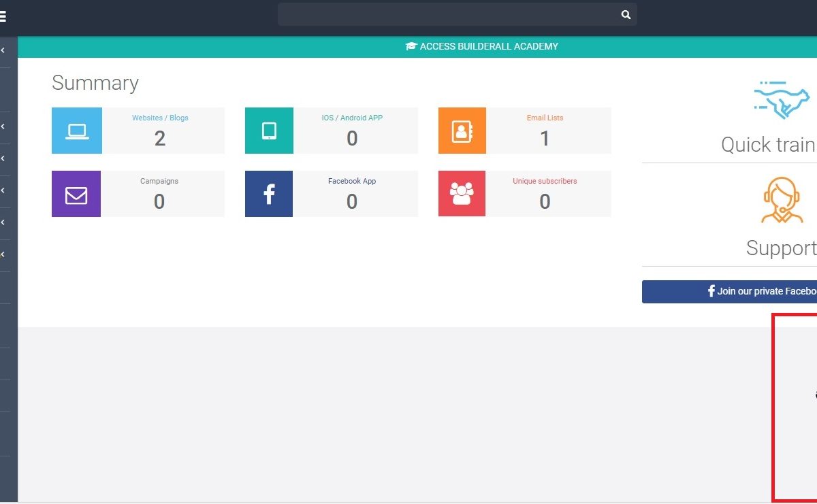Open the Quick training heading

pos(769,145)
